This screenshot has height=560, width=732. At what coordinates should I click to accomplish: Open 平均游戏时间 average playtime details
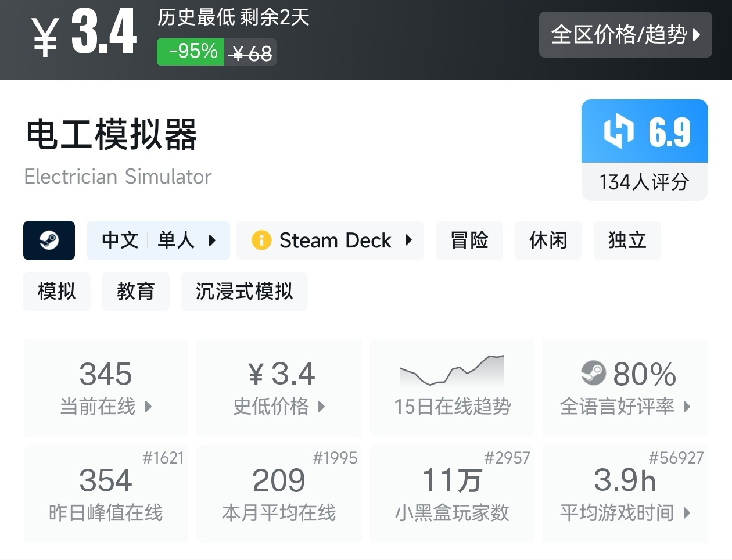click(625, 494)
